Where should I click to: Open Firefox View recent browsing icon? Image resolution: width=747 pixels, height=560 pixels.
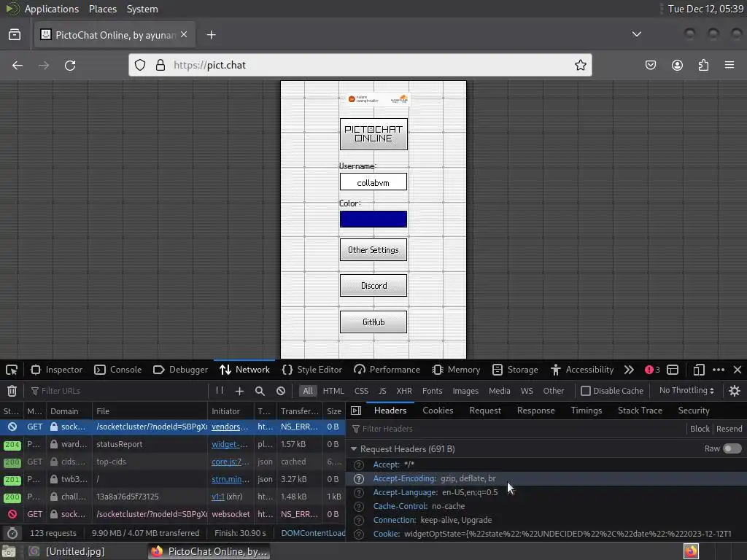coord(15,35)
